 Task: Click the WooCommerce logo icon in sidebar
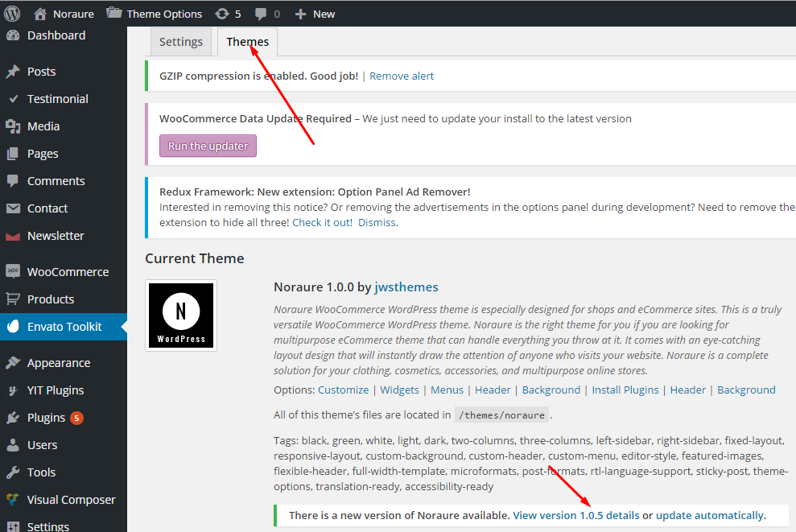pos(13,271)
